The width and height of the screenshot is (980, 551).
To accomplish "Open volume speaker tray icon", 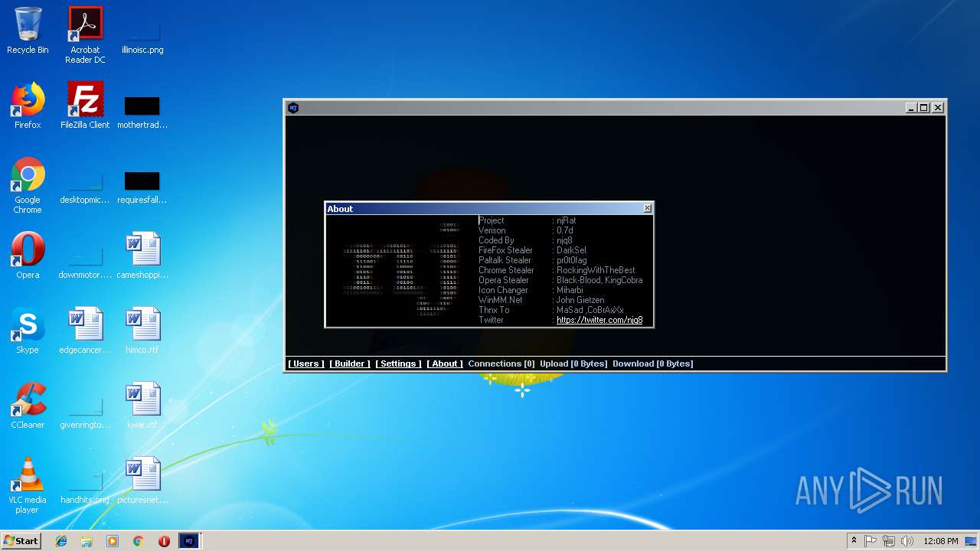I will (907, 541).
